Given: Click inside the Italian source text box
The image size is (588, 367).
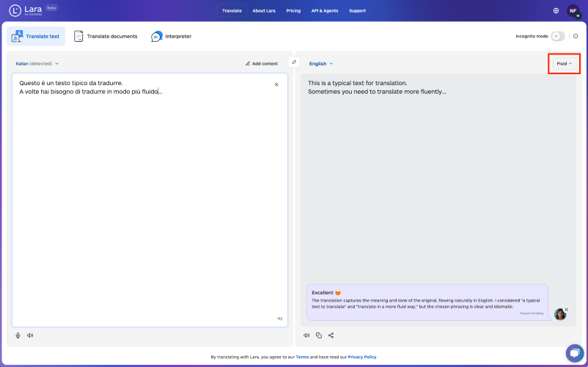Looking at the screenshot, I should coord(150,200).
